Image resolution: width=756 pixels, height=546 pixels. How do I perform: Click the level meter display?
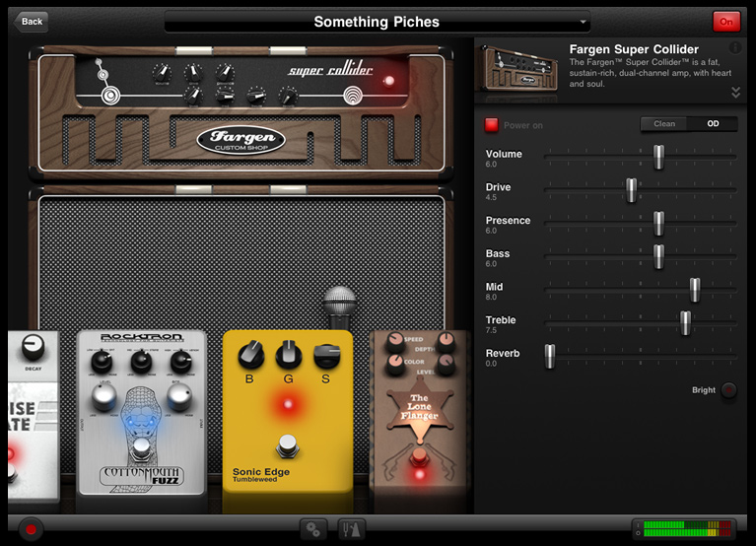684,528
